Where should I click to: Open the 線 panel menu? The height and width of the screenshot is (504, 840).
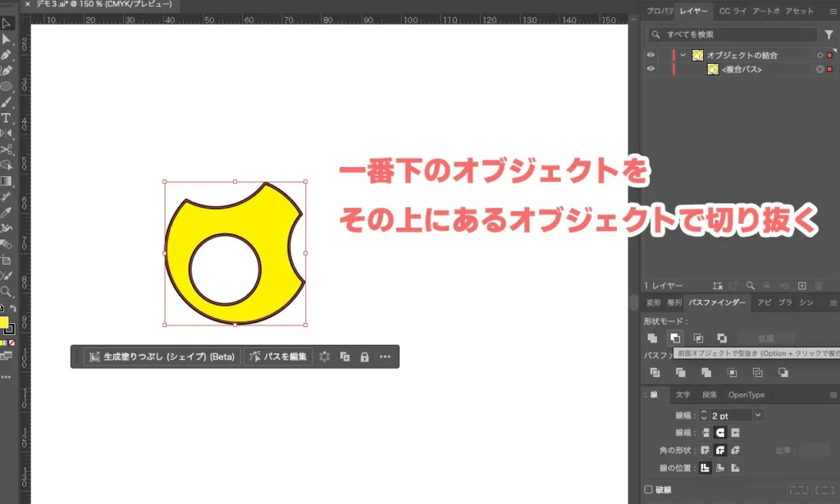(x=831, y=394)
